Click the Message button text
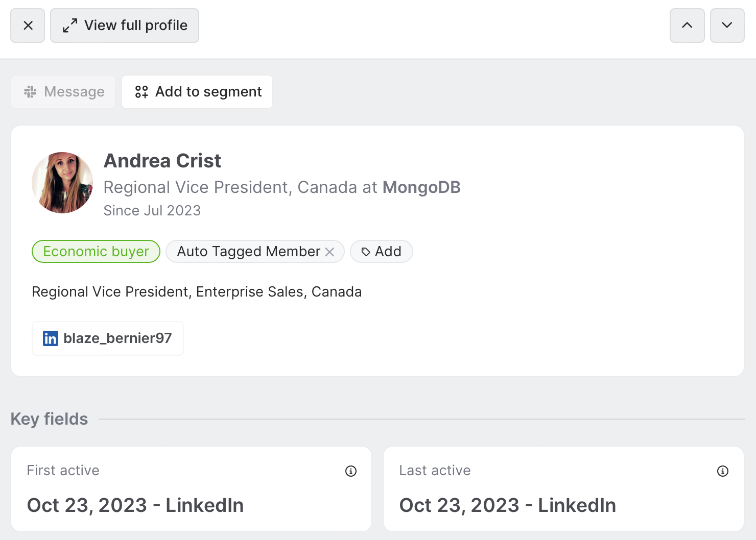756x540 pixels. 74,92
